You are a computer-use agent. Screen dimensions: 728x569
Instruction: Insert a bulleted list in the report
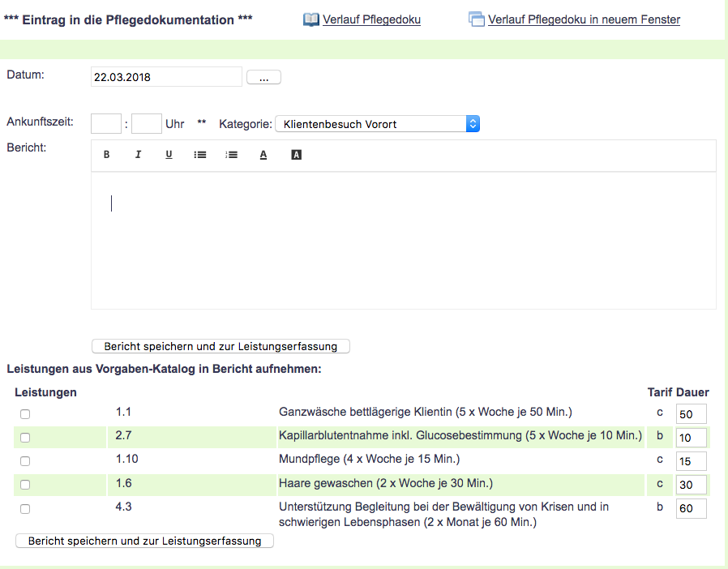pyautogui.click(x=200, y=155)
